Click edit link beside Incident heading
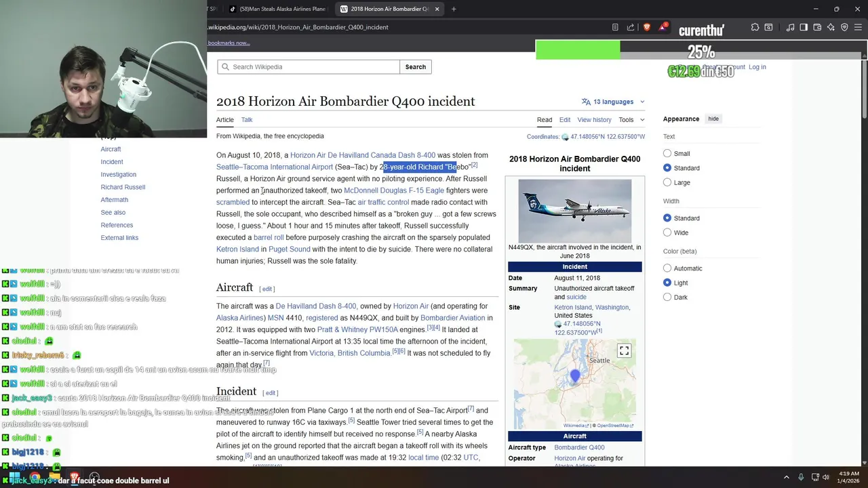This screenshot has height=488, width=868. pos(271,393)
